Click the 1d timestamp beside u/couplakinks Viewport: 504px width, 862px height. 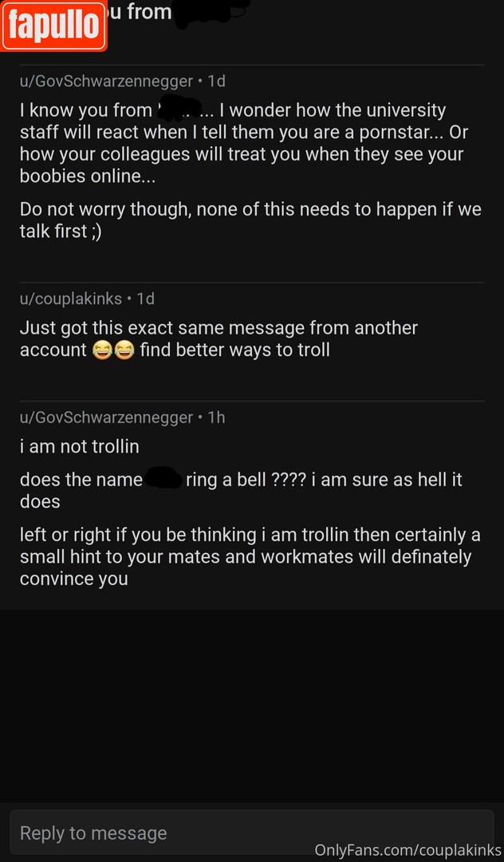(x=145, y=299)
